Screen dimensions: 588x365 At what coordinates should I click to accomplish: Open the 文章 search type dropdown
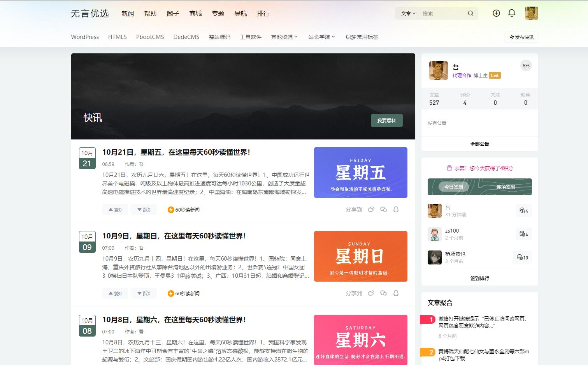[408, 14]
